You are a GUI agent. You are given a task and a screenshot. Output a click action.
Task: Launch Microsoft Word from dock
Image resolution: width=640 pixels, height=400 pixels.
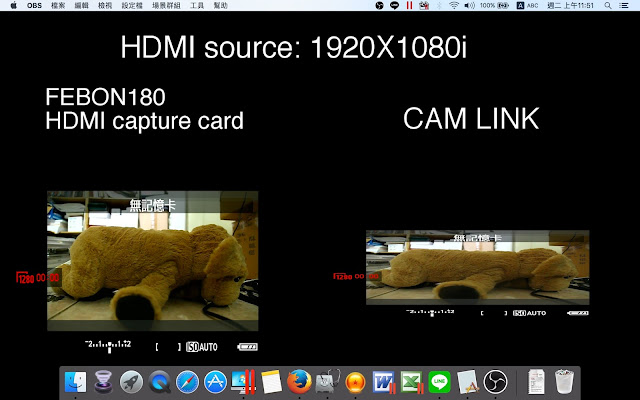pyautogui.click(x=384, y=382)
